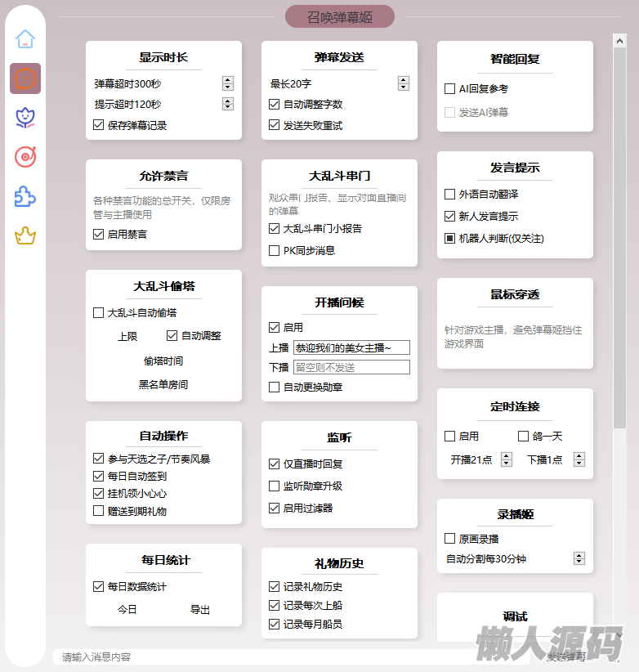Adjust the 自动分割每30分钟 spinner
Screen dimensions: 639x672
point(579,558)
